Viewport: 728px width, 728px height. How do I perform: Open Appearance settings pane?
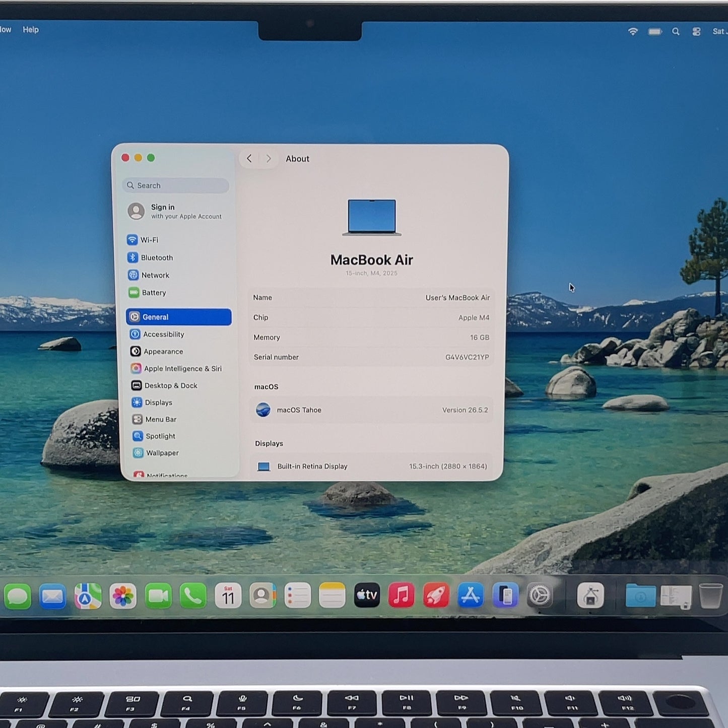click(157, 351)
